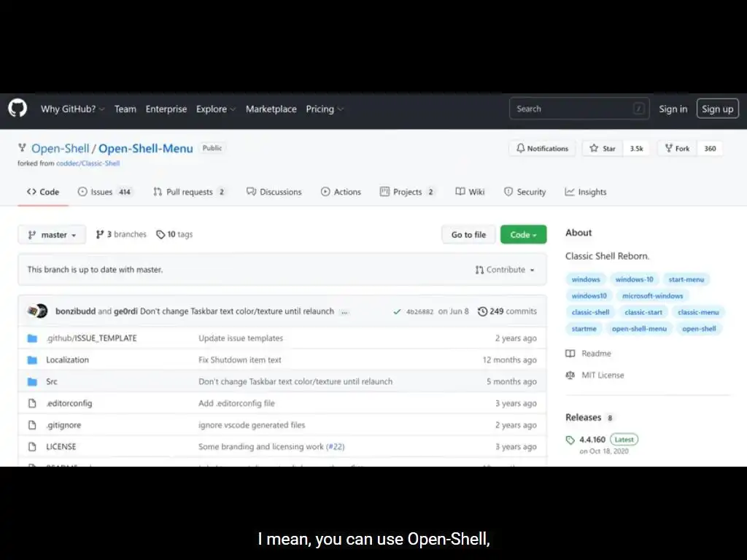Image resolution: width=747 pixels, height=560 pixels.
Task: Click the Sign up button
Action: [x=718, y=109]
